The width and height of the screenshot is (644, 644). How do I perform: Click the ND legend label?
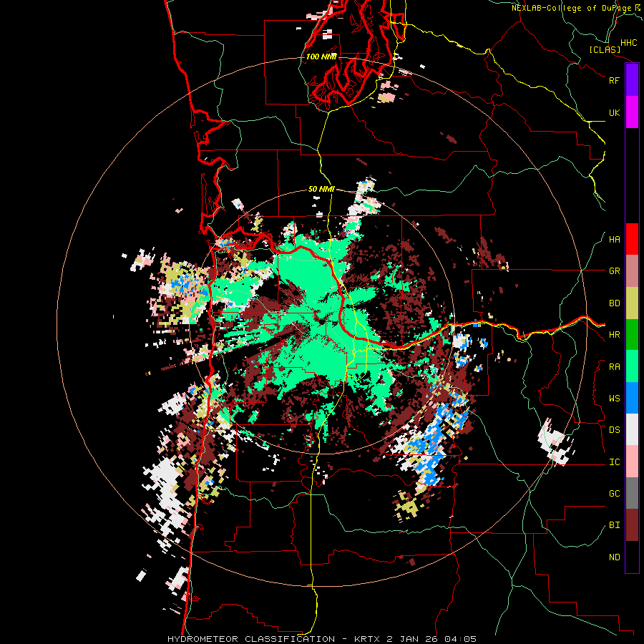(614, 557)
